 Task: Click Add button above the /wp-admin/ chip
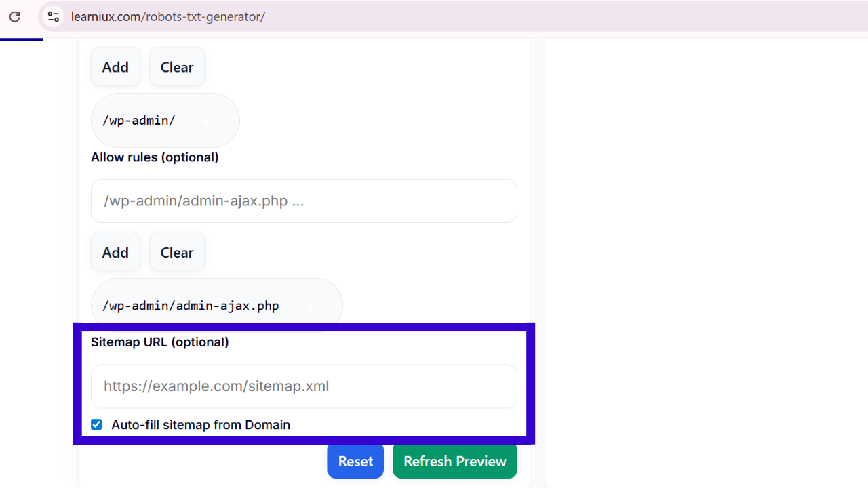(x=115, y=67)
